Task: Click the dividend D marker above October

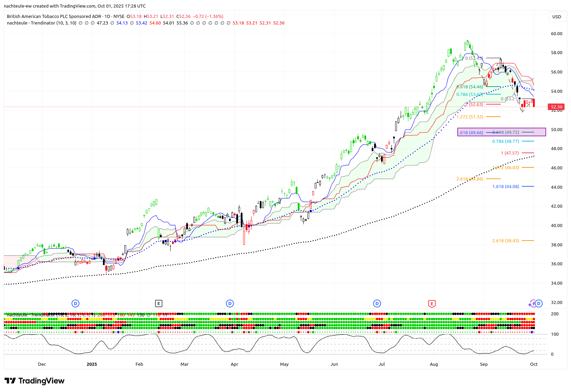Action: [x=539, y=304]
